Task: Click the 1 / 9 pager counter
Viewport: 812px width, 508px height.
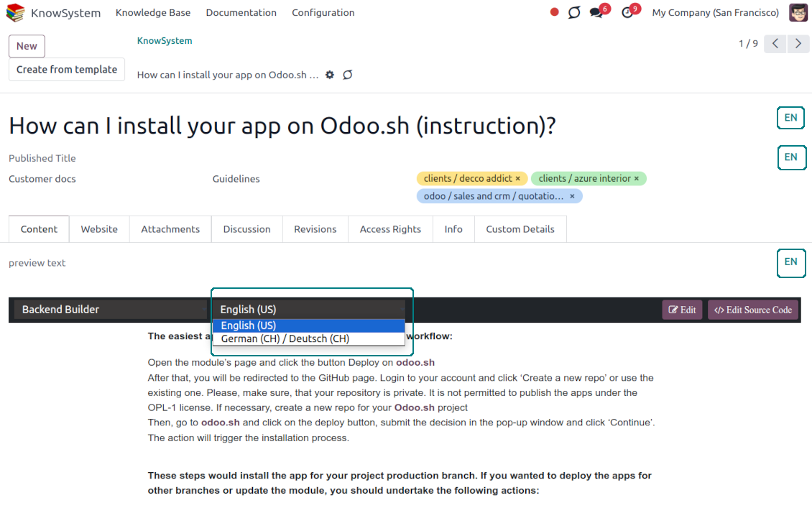Action: point(748,44)
